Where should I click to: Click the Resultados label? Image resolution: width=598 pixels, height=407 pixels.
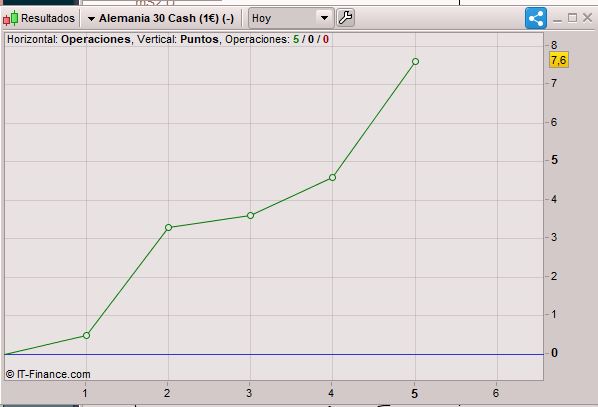point(48,18)
